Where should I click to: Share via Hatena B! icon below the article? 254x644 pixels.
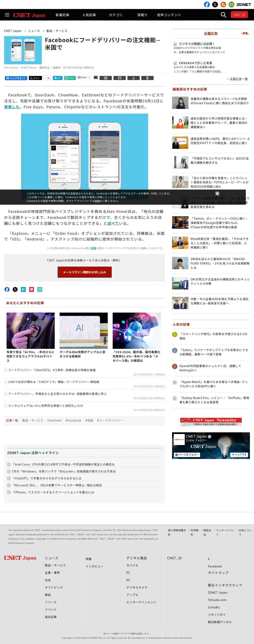pyautogui.click(x=24, y=289)
